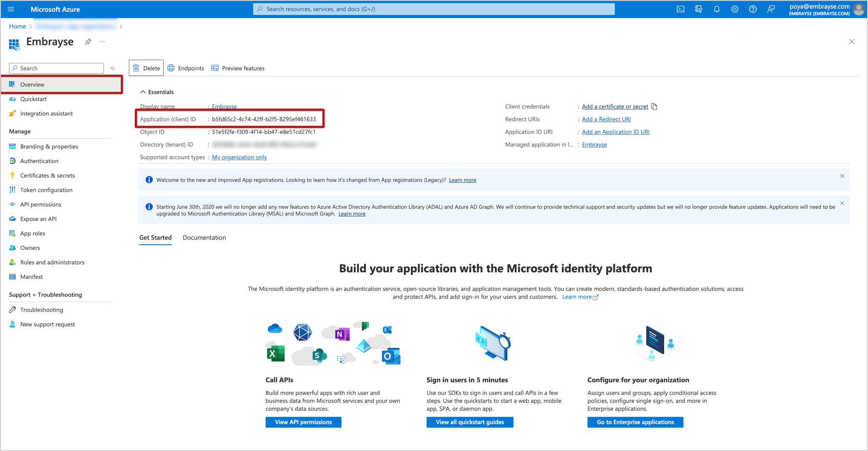Pin the Embrayse app page

88,42
